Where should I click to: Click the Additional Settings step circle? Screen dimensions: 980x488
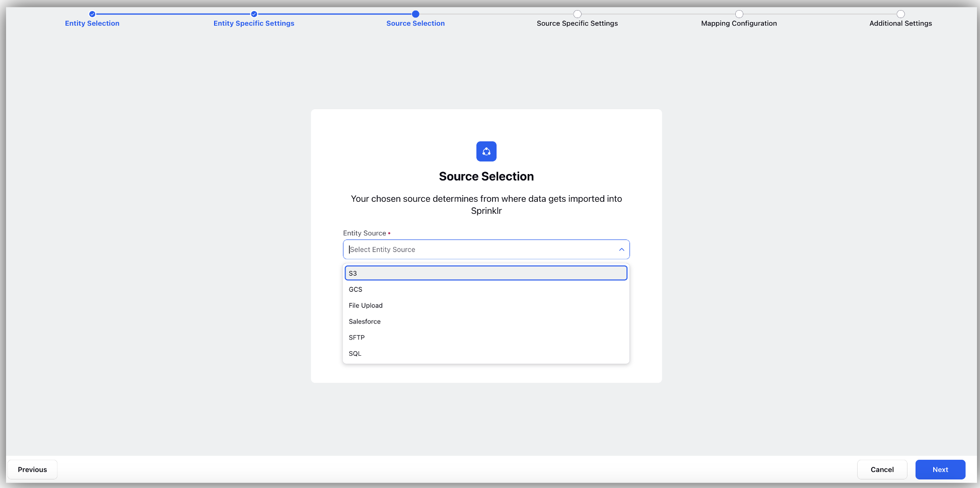[900, 14]
